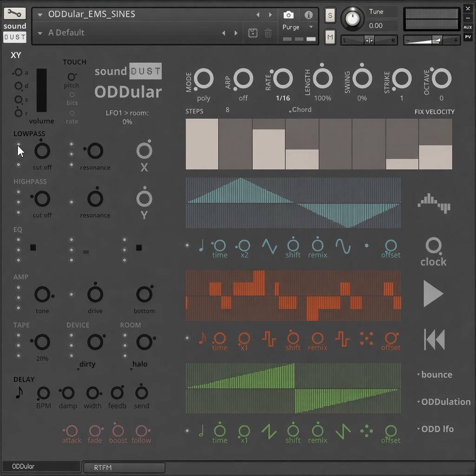
Task: Click the play triangle button
Action: (x=433, y=293)
